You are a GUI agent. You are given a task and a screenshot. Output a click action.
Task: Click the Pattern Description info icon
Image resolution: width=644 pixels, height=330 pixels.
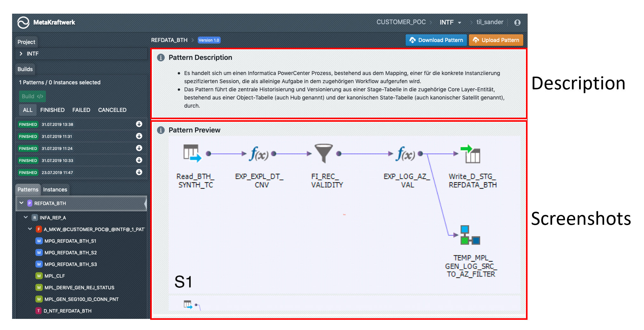[161, 58]
